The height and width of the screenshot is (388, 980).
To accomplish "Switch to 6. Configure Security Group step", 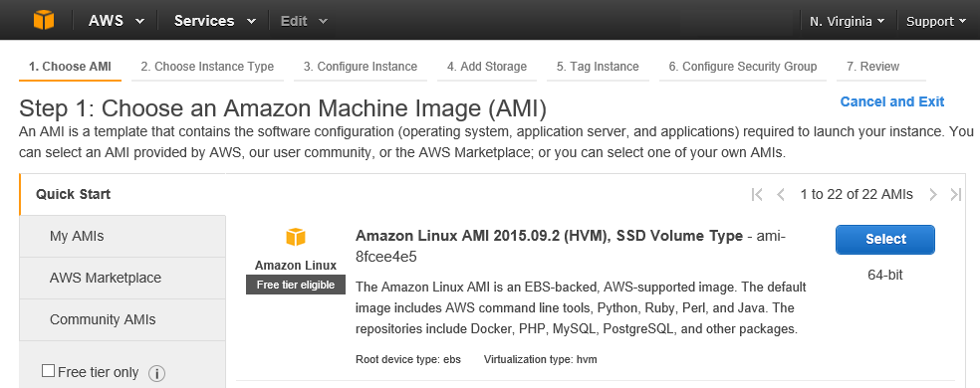I will (743, 67).
